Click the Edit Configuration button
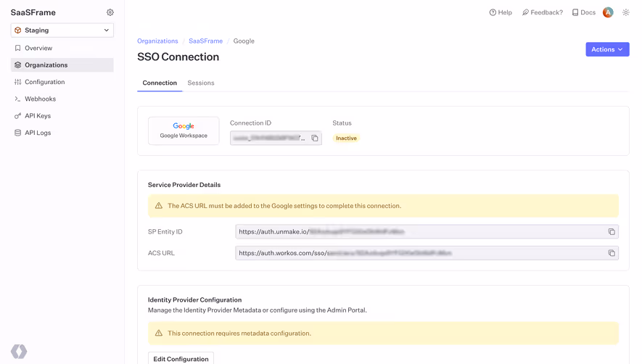This screenshot has width=642, height=364. (x=181, y=359)
